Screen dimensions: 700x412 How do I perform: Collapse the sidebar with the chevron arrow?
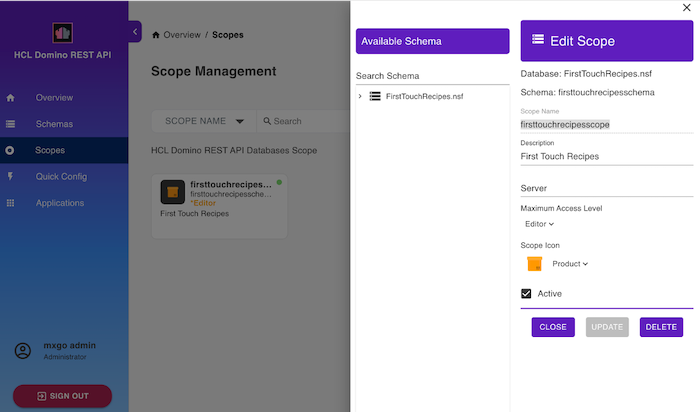coord(135,32)
